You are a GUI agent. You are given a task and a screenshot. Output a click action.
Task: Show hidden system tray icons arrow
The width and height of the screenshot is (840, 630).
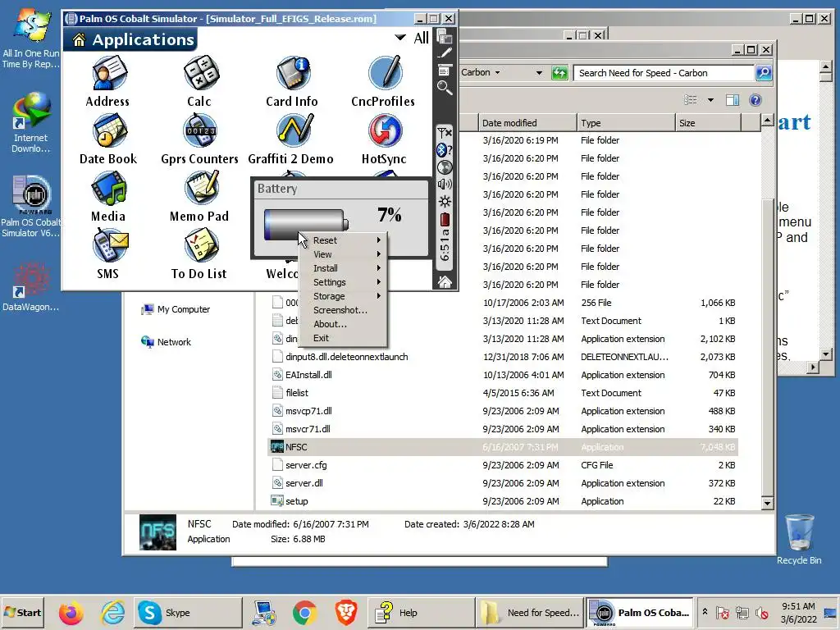point(705,611)
